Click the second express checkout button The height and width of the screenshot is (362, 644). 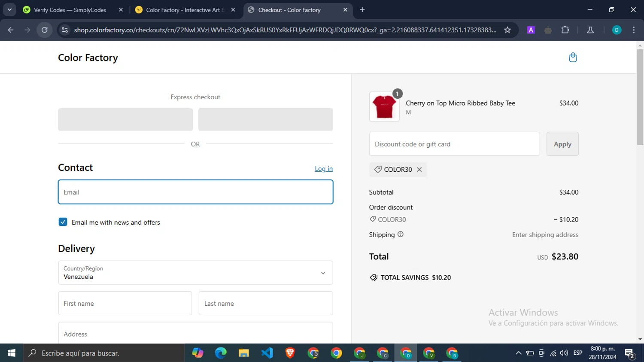[265, 119]
